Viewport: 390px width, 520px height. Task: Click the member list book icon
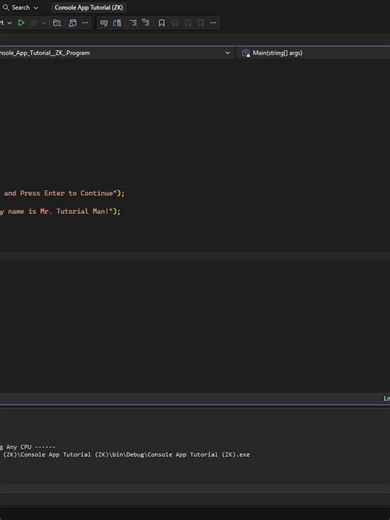pyautogui.click(x=117, y=23)
